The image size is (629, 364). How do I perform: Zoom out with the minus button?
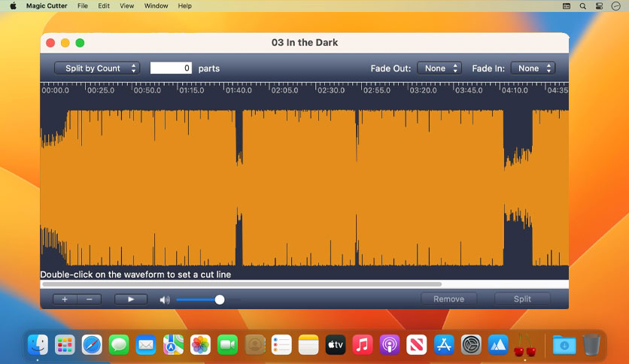click(89, 299)
